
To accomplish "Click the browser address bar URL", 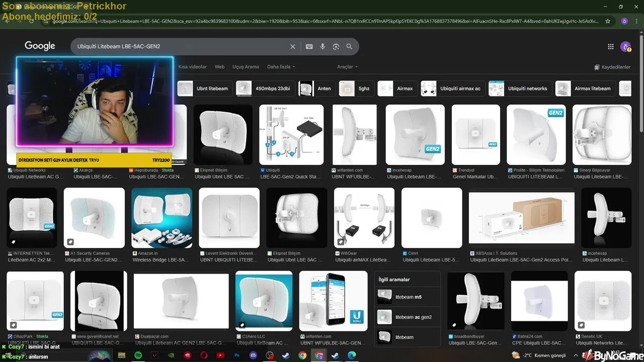I will point(325,21).
